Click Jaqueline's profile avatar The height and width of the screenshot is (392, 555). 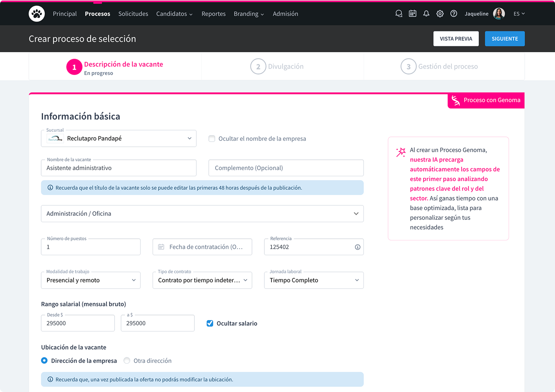pyautogui.click(x=499, y=14)
